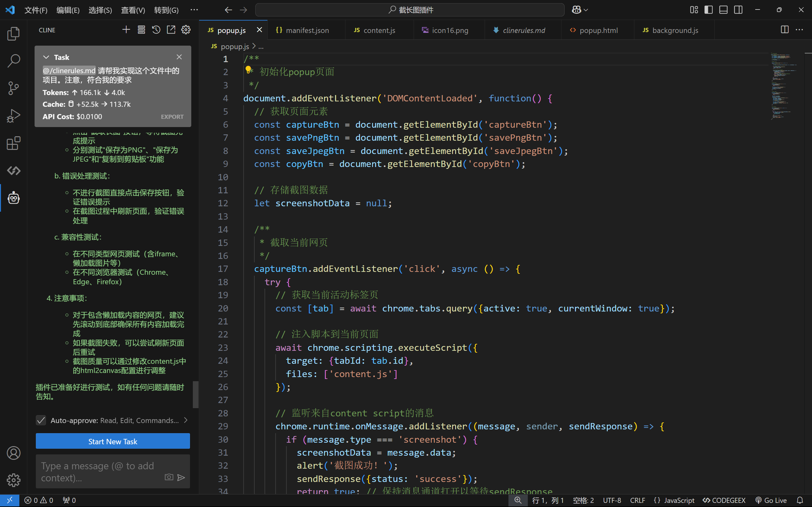The height and width of the screenshot is (507, 812).
Task: Click Cline MCP servers icon
Action: pos(141,30)
